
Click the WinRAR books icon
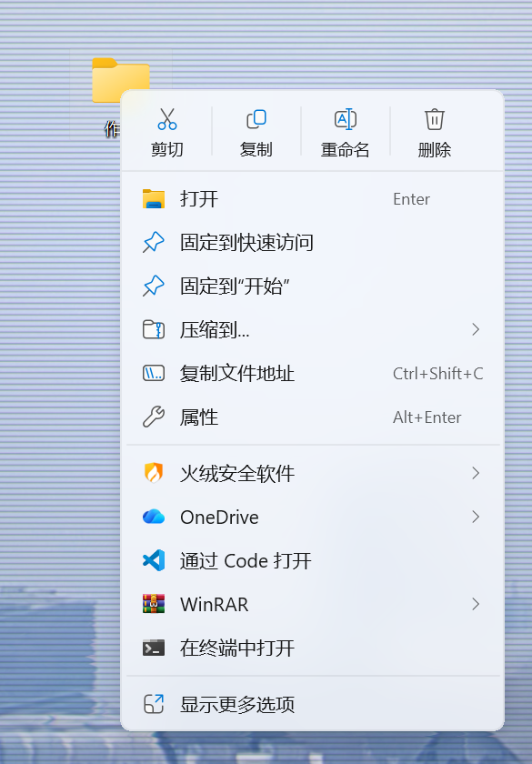154,604
